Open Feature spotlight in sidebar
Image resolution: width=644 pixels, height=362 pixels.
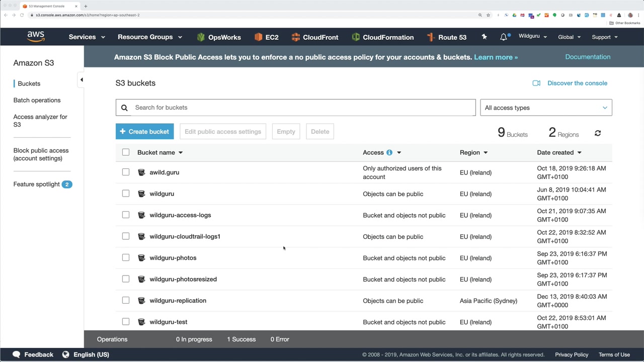click(37, 184)
